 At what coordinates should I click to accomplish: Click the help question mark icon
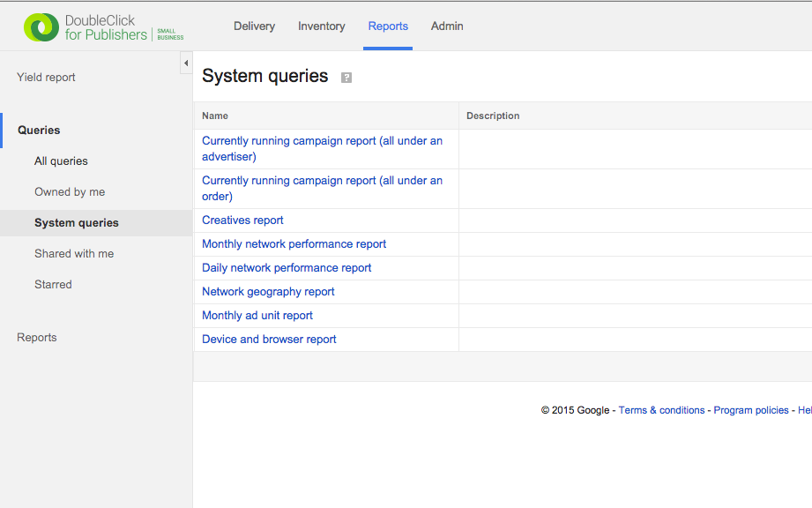tap(346, 78)
